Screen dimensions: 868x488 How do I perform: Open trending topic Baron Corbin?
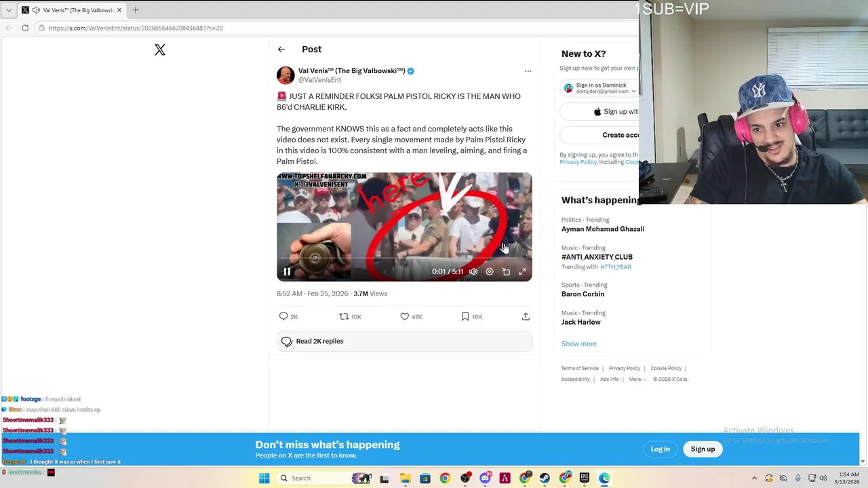click(583, 294)
